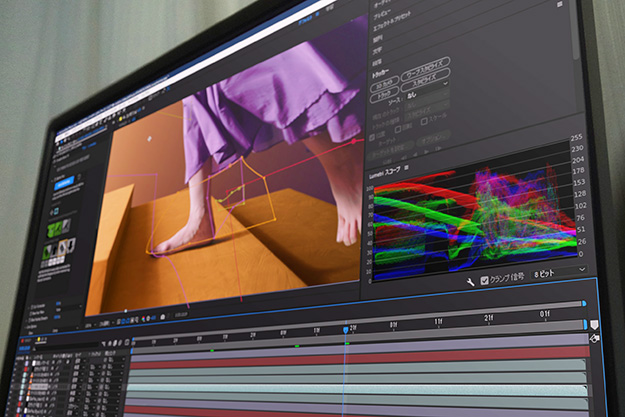Toggle the クランプ信号 checkbox
Image resolution: width=625 pixels, height=417 pixels.
point(485,282)
